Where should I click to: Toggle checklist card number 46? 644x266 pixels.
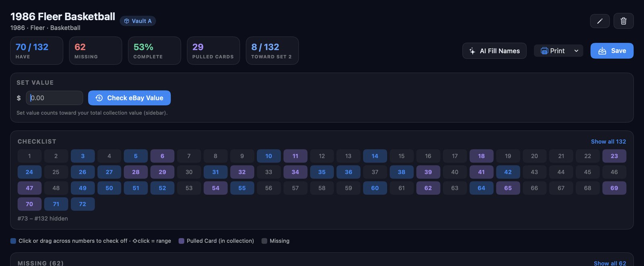click(x=614, y=172)
